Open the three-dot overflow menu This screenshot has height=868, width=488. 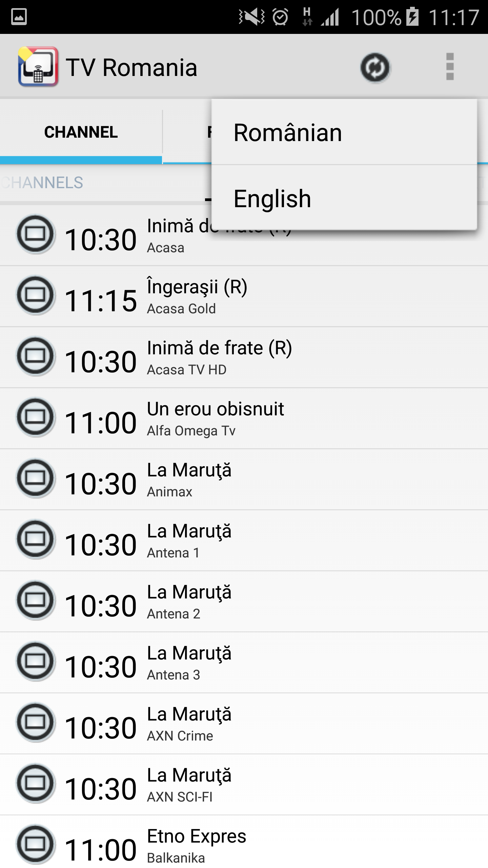coord(450,67)
